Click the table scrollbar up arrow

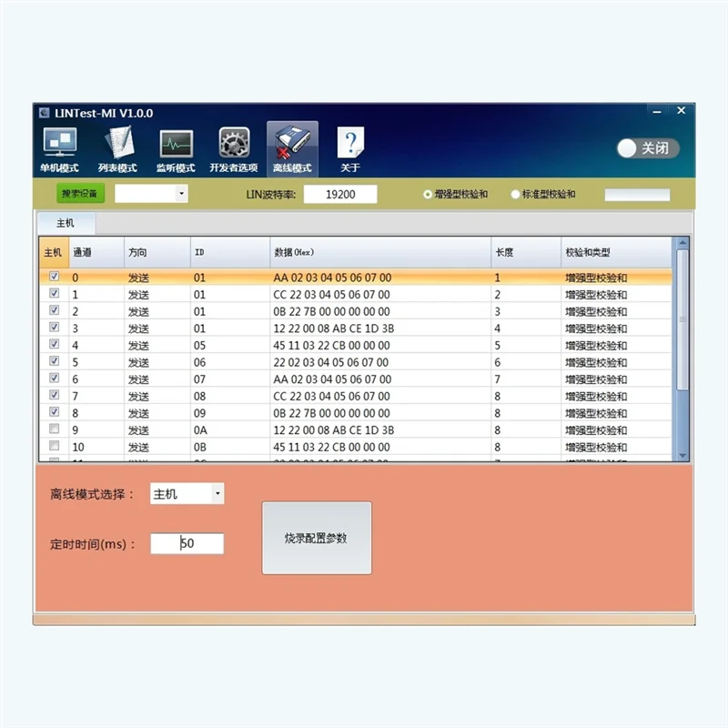pos(682,242)
